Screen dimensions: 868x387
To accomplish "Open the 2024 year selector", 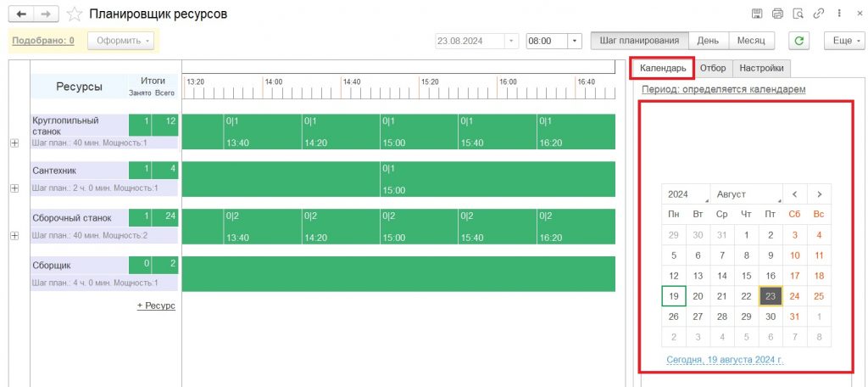I will click(686, 194).
